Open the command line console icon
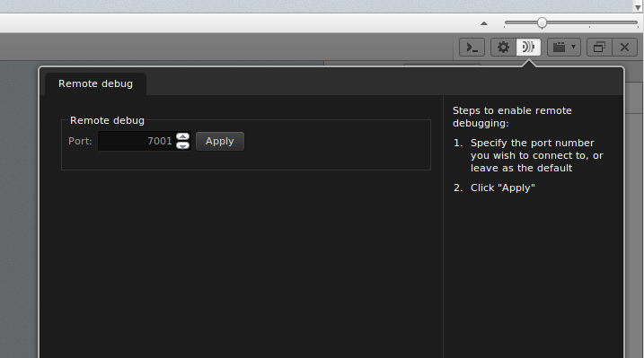The image size is (644, 358). point(472,48)
